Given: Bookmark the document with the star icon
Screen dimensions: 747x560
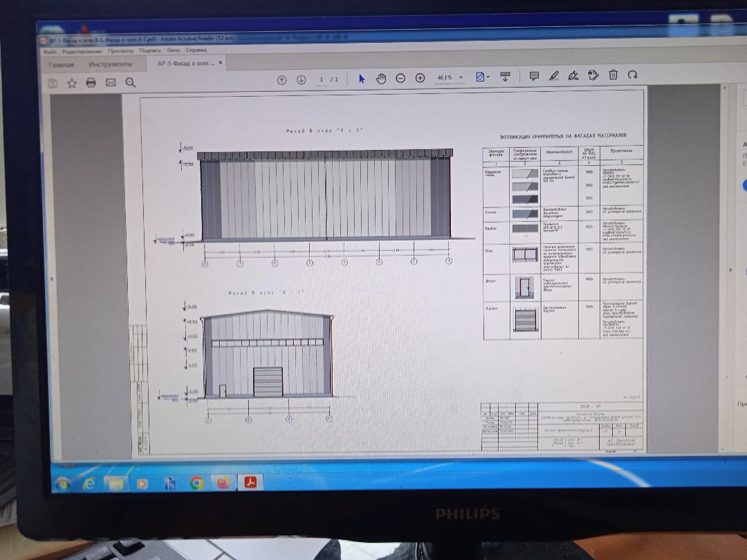Looking at the screenshot, I should pyautogui.click(x=71, y=83).
